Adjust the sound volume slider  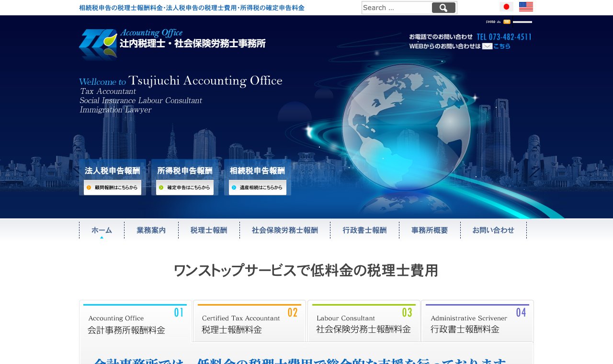522,22
